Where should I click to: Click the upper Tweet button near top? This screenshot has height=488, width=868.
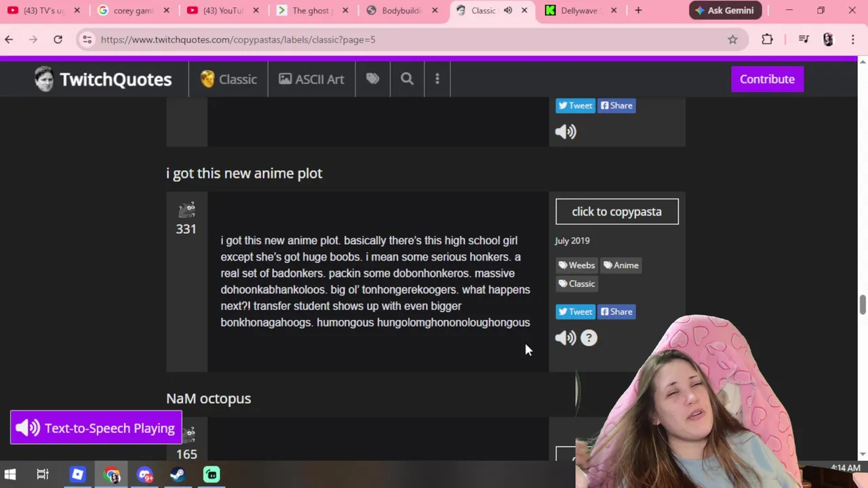[575, 105]
